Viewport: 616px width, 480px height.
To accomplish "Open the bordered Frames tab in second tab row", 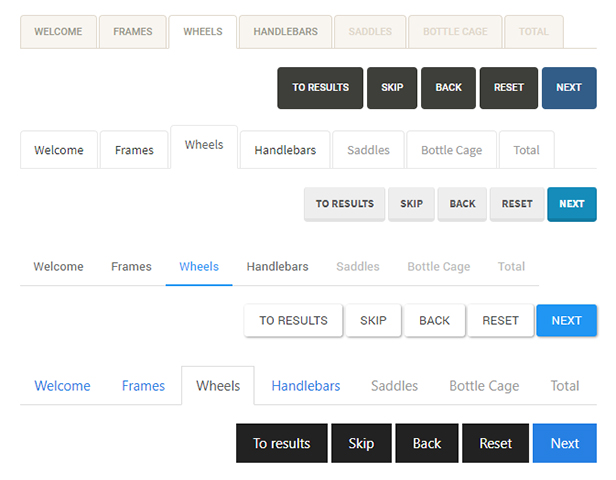I will pyautogui.click(x=134, y=150).
